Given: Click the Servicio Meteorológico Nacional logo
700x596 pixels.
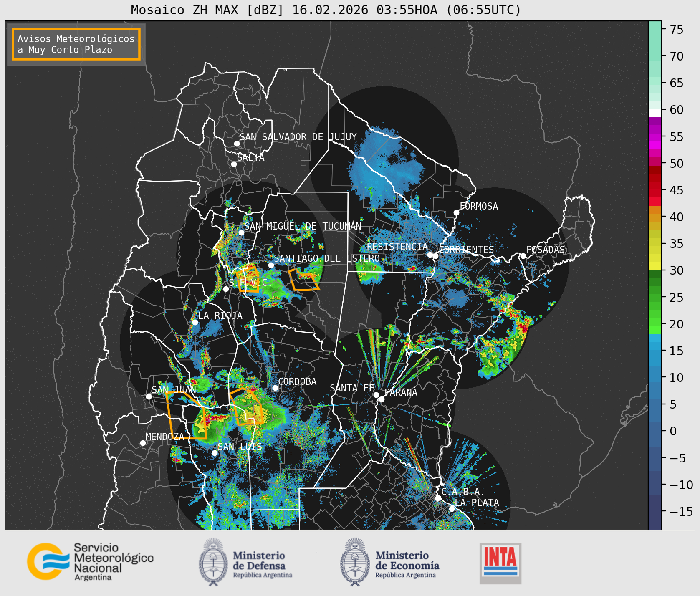Looking at the screenshot, I should (x=90, y=561).
